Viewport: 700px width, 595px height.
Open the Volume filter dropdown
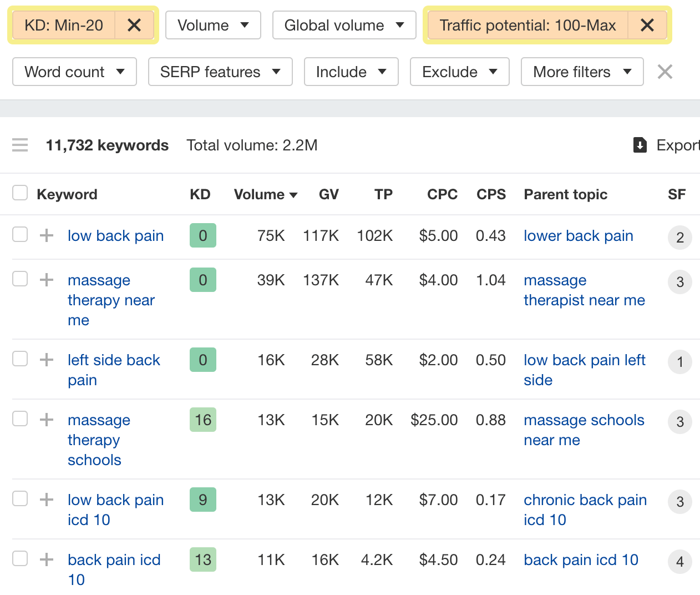[213, 24]
